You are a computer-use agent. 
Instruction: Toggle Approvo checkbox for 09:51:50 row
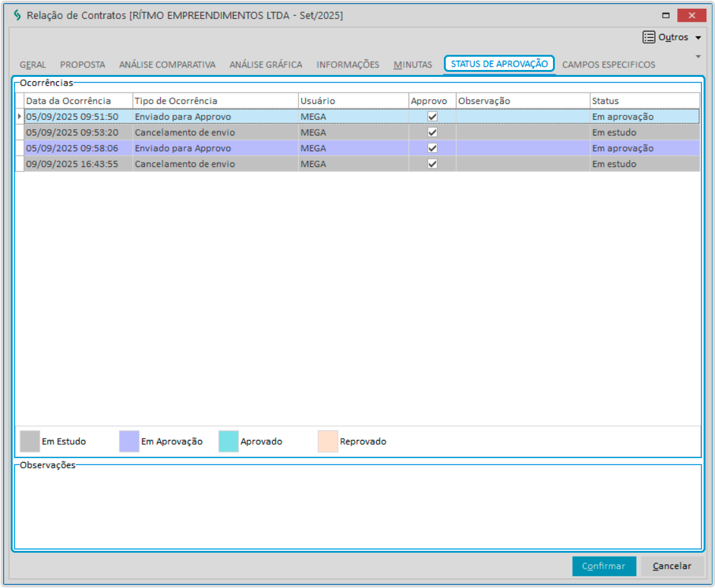(x=433, y=117)
